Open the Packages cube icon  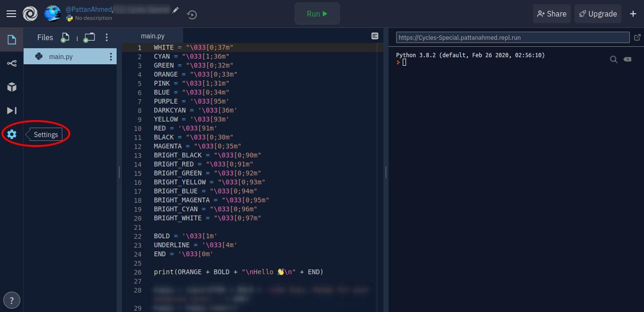click(x=12, y=87)
